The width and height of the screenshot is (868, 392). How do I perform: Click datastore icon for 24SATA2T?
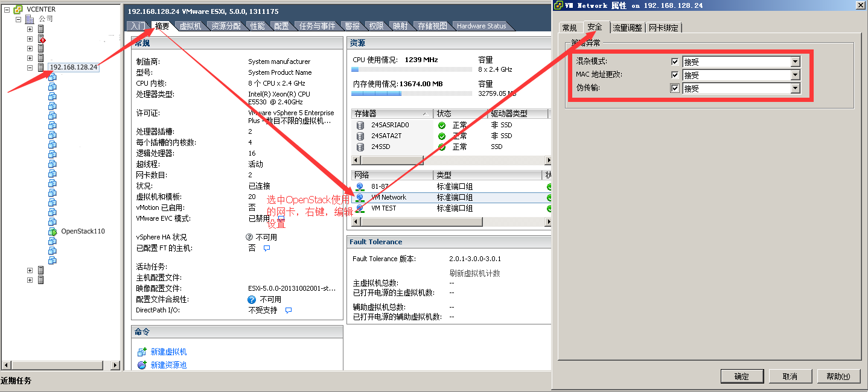coord(360,136)
